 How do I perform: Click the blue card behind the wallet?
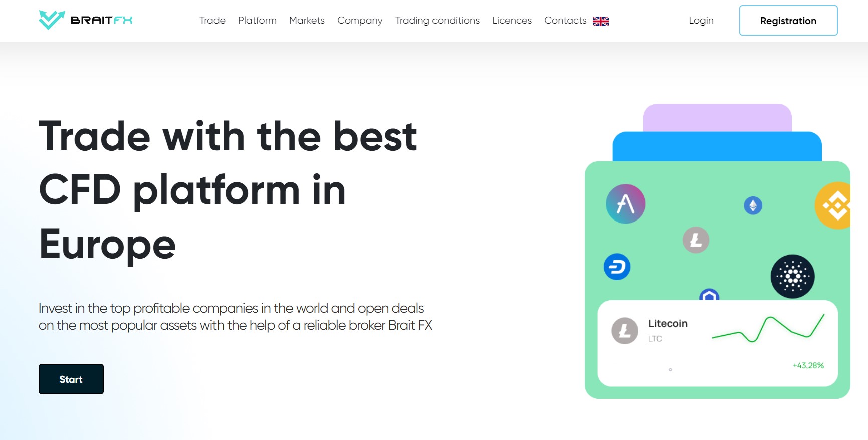(717, 146)
